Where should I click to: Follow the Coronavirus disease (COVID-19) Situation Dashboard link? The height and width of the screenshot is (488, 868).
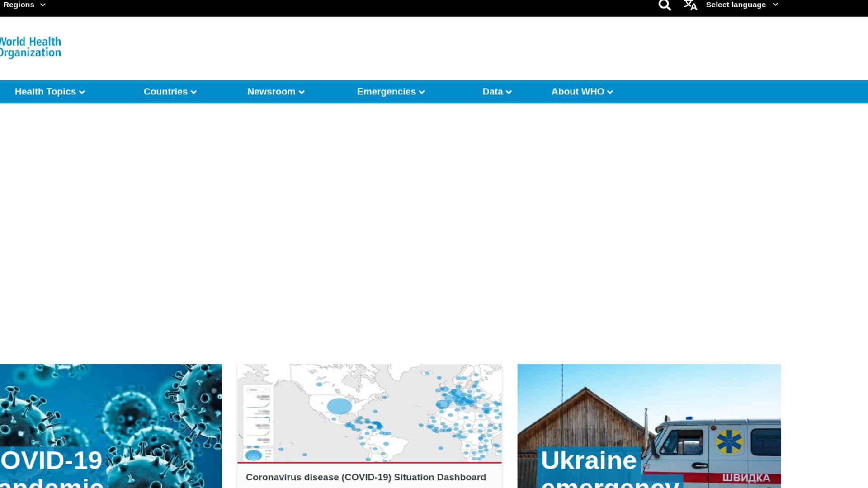(x=366, y=478)
